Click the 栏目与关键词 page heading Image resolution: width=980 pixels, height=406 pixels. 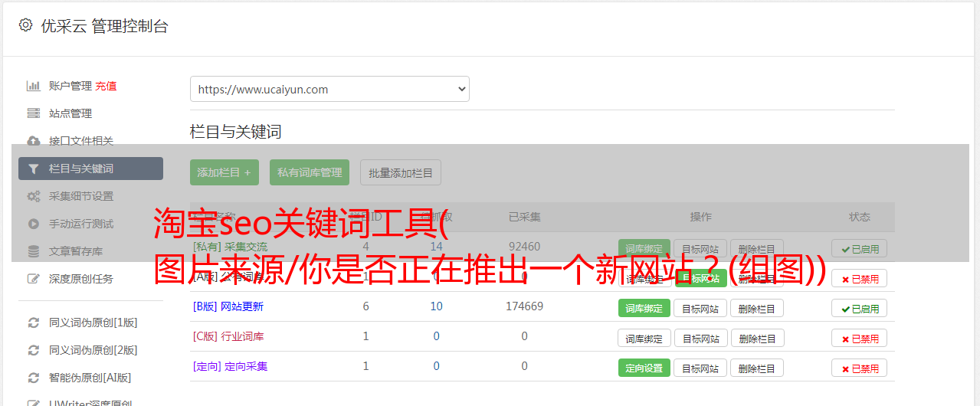pos(236,132)
